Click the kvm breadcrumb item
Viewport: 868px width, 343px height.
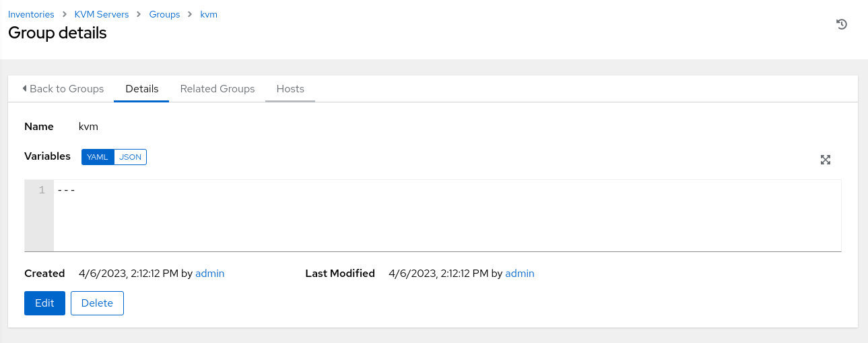click(x=209, y=14)
